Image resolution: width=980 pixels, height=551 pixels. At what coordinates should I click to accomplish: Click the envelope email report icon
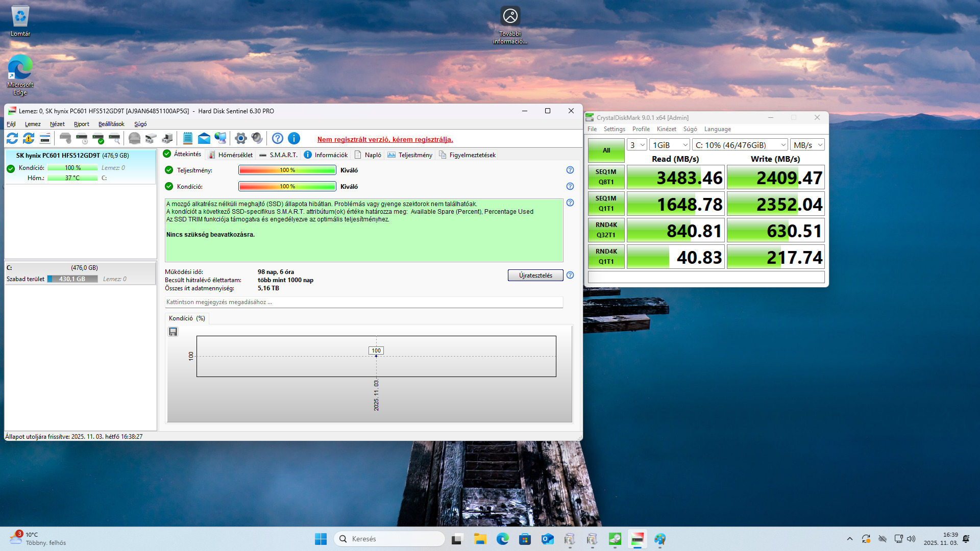click(x=204, y=138)
